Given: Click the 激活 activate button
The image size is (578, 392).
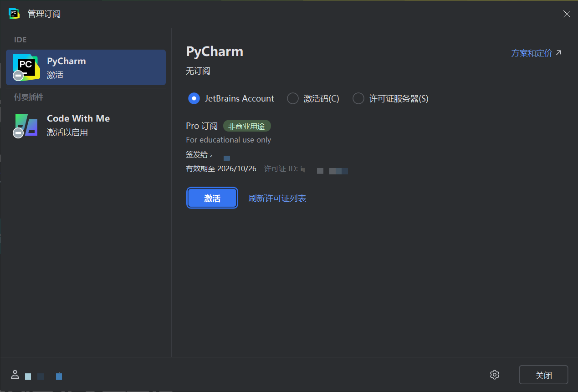Looking at the screenshot, I should click(212, 198).
